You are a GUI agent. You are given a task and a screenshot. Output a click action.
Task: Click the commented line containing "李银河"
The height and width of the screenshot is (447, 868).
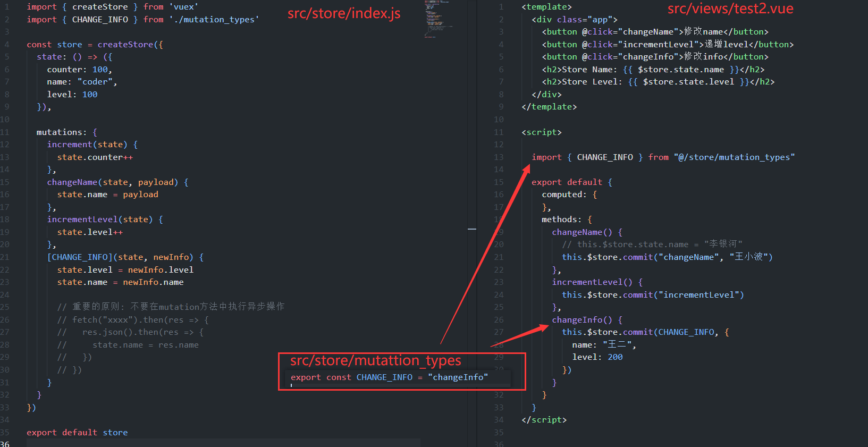pos(652,244)
